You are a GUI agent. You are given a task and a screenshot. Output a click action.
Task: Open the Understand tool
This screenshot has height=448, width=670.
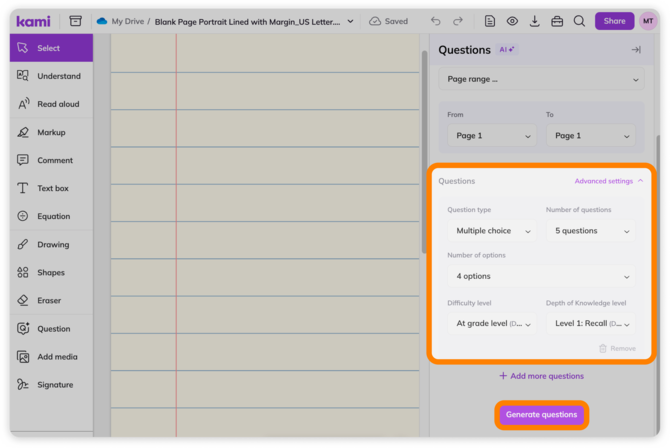51,76
